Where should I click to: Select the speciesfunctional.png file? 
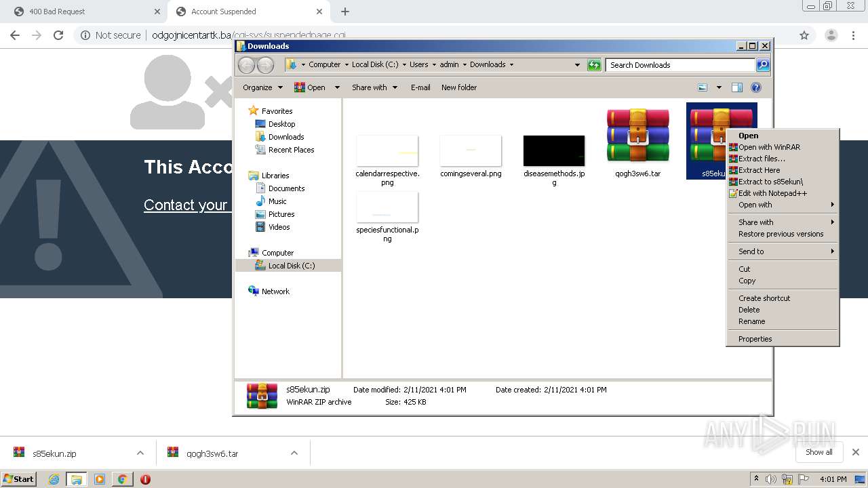pyautogui.click(x=387, y=217)
